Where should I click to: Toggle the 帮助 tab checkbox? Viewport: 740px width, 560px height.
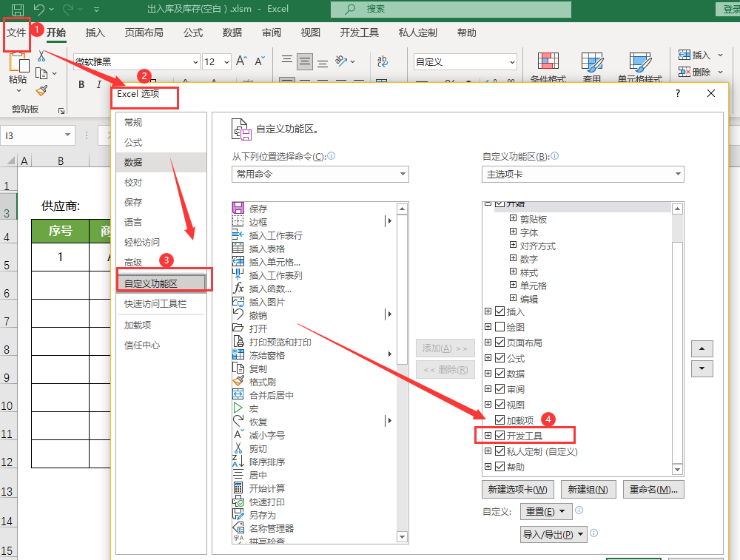(x=500, y=467)
